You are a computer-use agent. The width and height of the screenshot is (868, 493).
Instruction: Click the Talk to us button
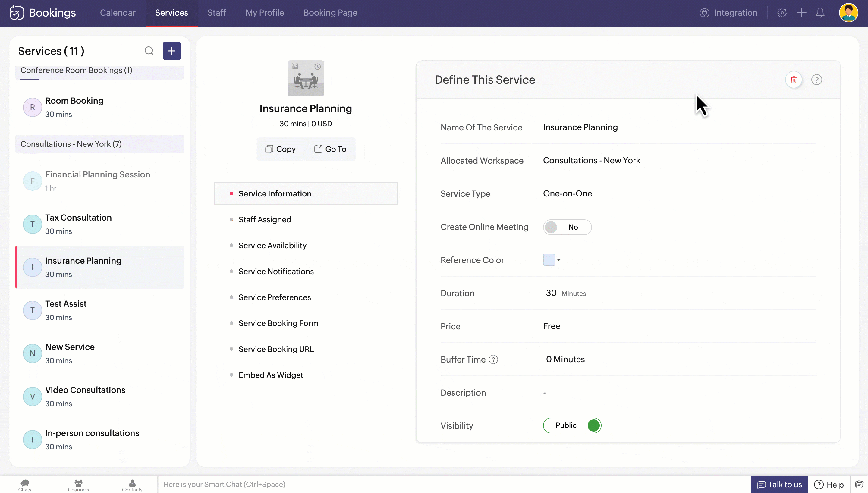(x=779, y=485)
